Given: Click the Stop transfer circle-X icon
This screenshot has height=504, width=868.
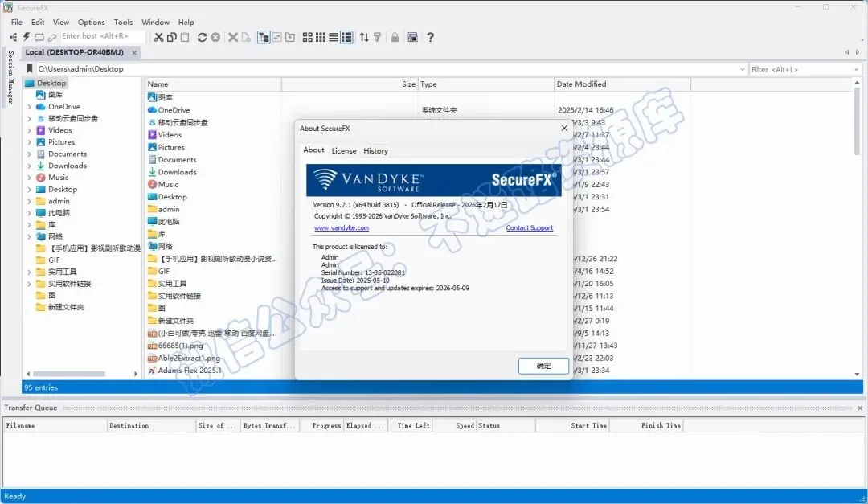Looking at the screenshot, I should [x=215, y=37].
